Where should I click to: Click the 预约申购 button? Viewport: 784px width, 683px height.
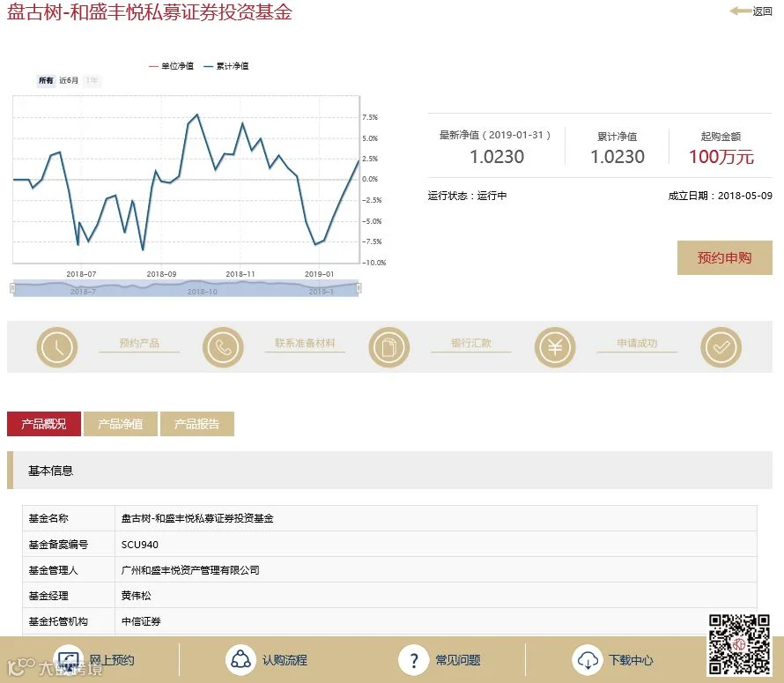point(724,257)
